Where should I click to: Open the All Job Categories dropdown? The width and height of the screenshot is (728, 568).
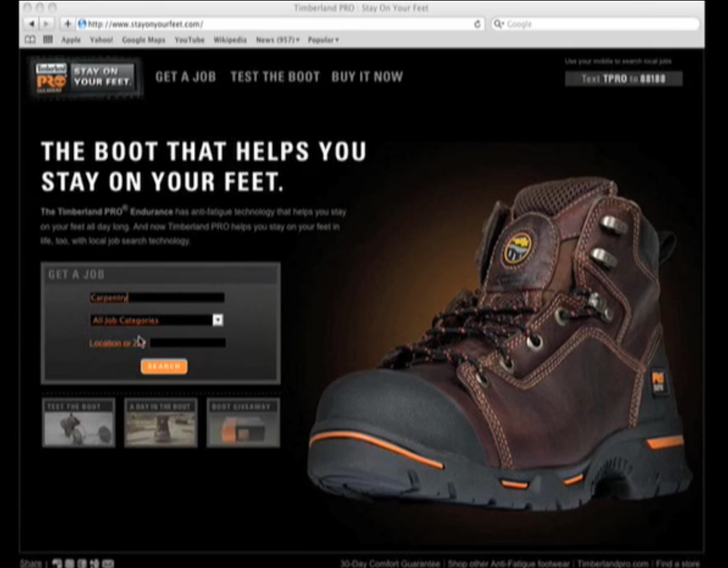pyautogui.click(x=218, y=320)
